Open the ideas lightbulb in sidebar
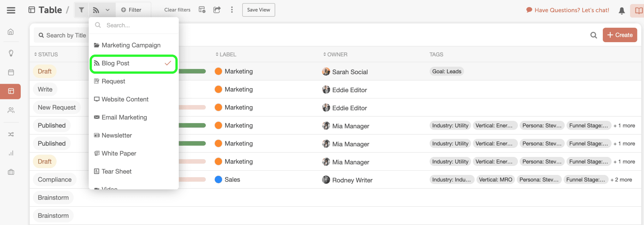This screenshot has width=644, height=225. pyautogui.click(x=11, y=53)
